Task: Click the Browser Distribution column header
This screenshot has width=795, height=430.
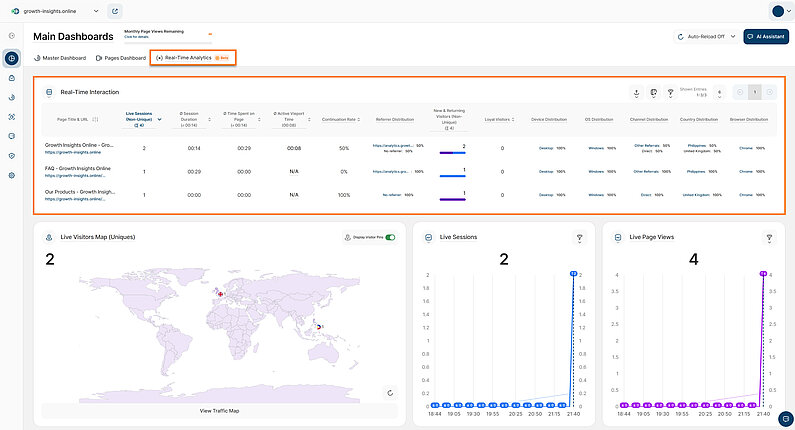Action: pyautogui.click(x=749, y=120)
